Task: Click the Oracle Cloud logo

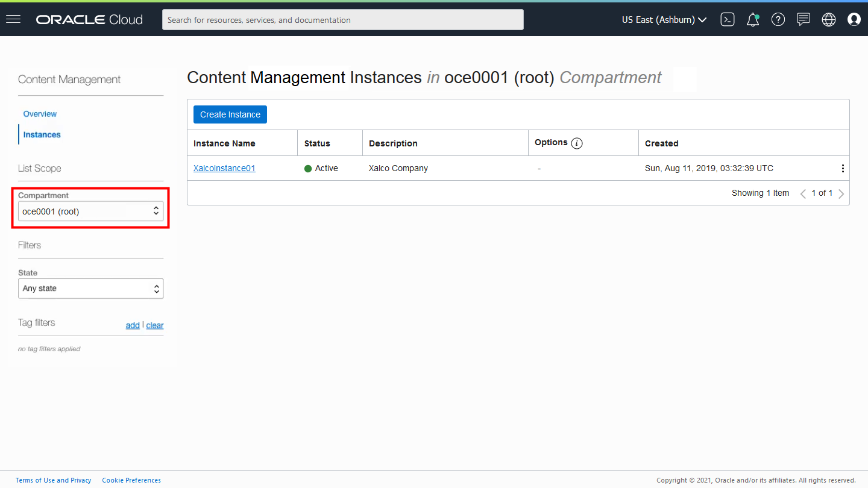Action: pos(89,20)
